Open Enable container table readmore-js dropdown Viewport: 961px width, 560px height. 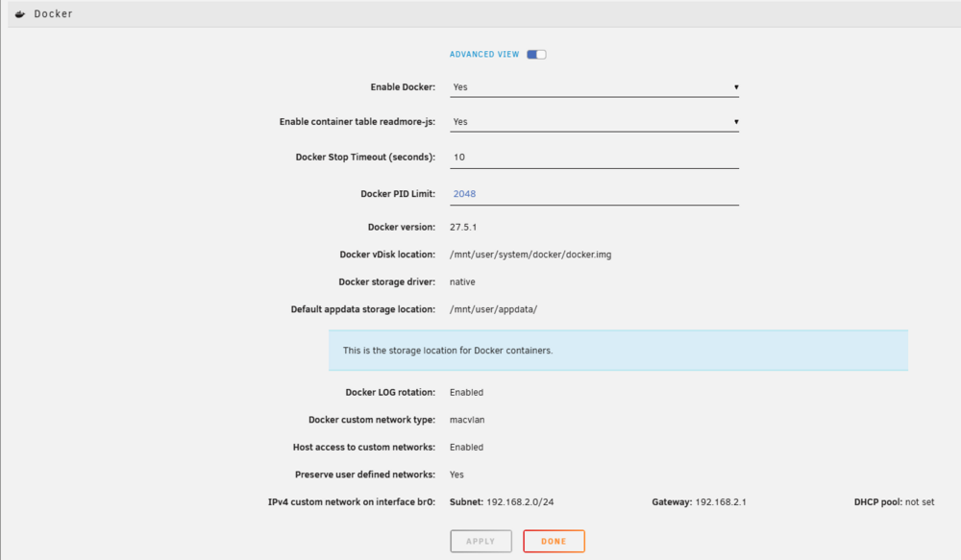tap(594, 122)
